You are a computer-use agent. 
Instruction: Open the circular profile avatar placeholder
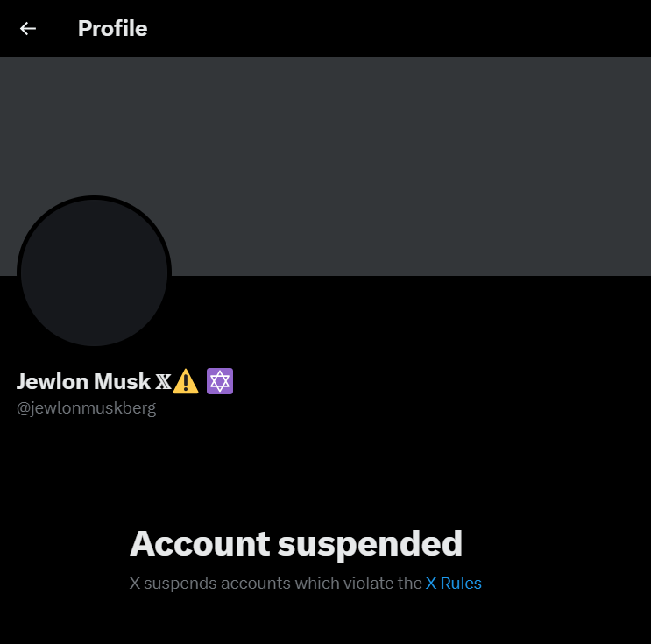[95, 272]
